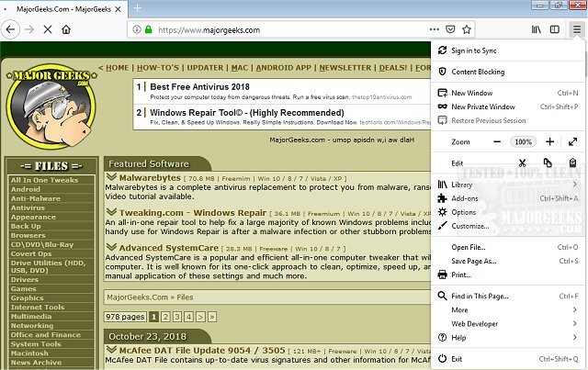Open the Malwarebytes software link
588x370 pixels.
click(x=150, y=178)
